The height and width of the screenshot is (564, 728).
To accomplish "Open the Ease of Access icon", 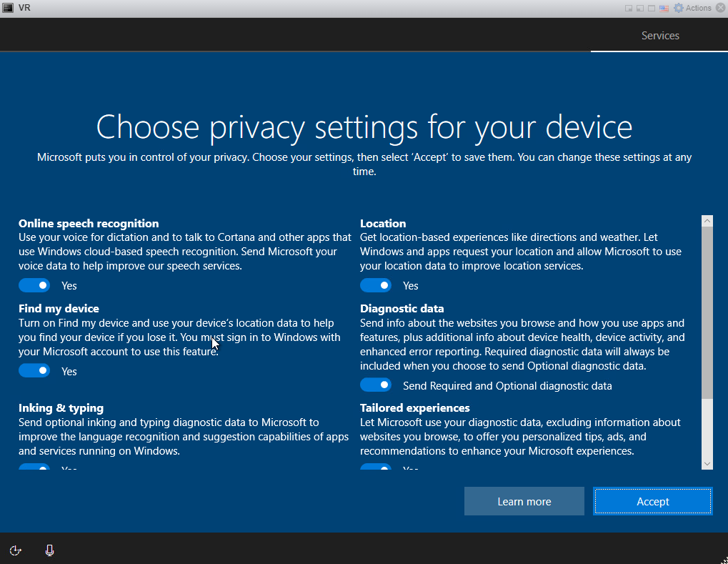I will click(x=15, y=550).
